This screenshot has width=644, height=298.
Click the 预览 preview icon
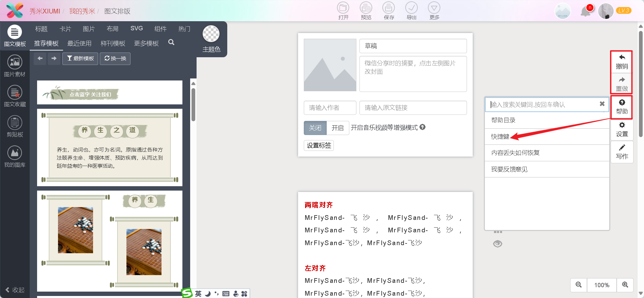pos(366,11)
